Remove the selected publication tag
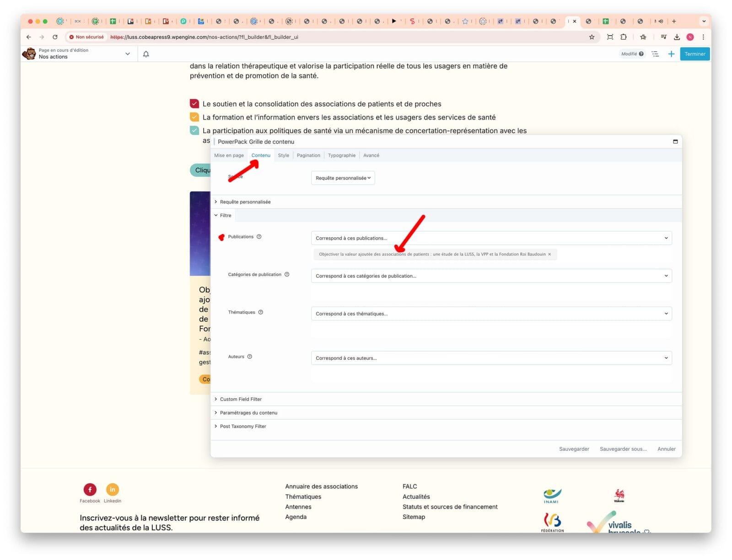Screen dimensions: 732x560 pos(549,254)
